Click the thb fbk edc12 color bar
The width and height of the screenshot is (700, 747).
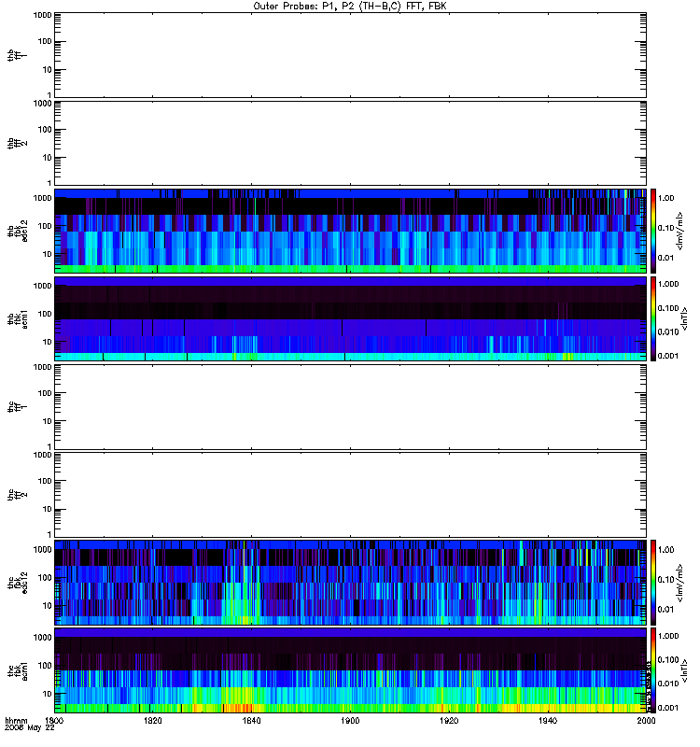(x=653, y=231)
